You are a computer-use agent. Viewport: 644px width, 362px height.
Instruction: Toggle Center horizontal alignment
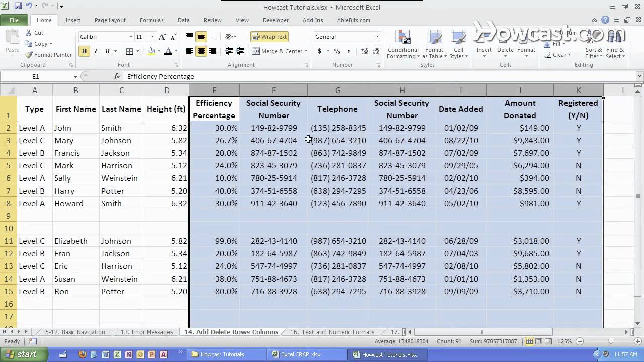[201, 51]
